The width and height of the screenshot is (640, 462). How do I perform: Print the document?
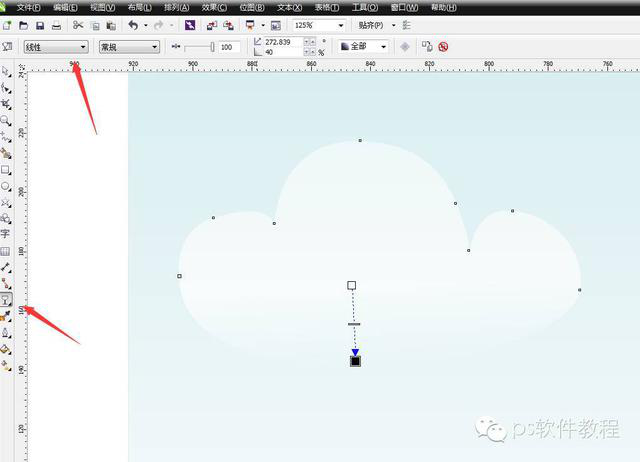coord(56,25)
